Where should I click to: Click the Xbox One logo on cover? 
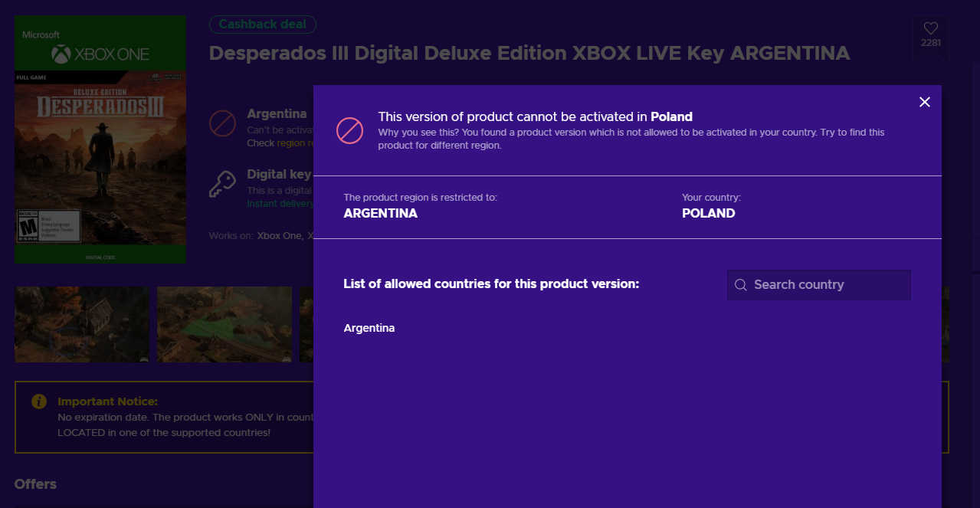click(x=100, y=54)
